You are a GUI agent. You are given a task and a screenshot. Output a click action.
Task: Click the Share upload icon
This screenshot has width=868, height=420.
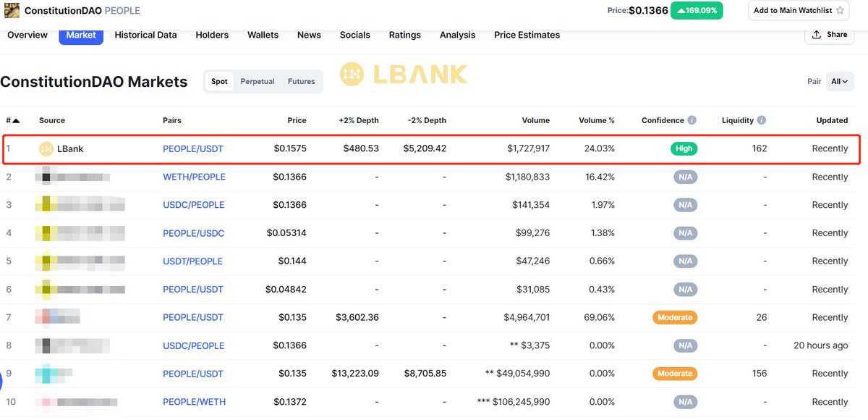817,35
